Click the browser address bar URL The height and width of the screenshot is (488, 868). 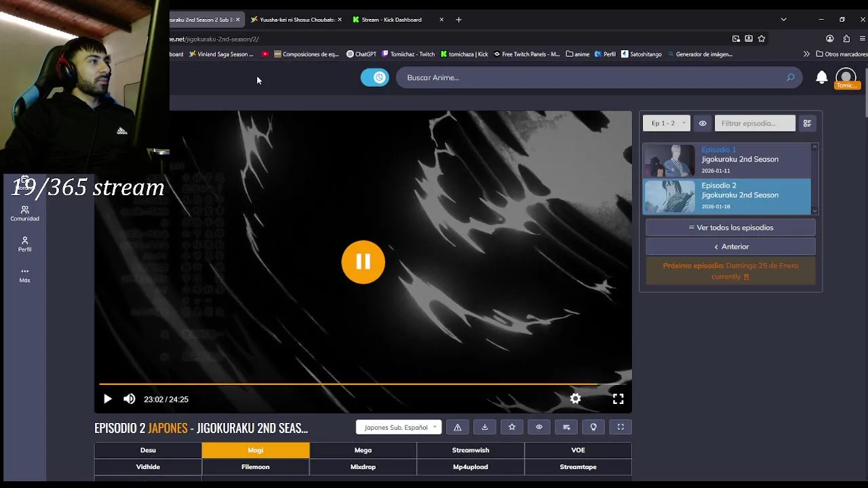coord(214,39)
